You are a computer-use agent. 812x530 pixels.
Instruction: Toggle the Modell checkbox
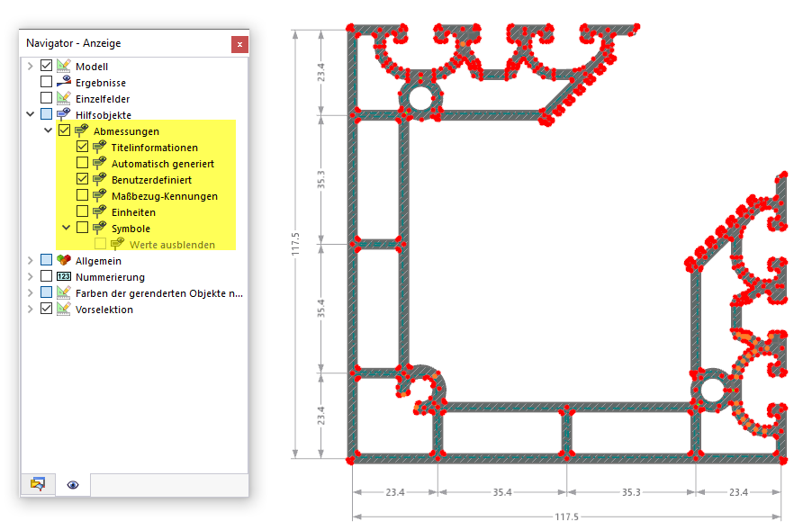pyautogui.click(x=46, y=66)
